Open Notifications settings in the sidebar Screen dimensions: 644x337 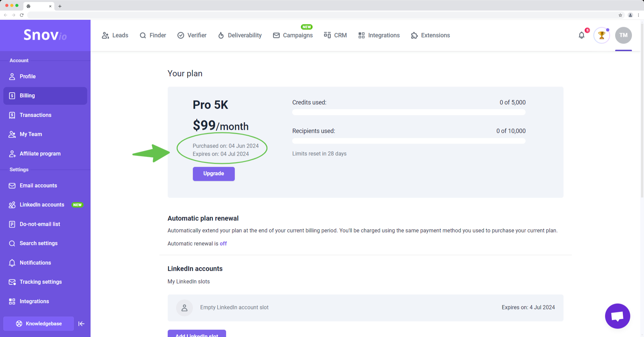tap(45, 263)
